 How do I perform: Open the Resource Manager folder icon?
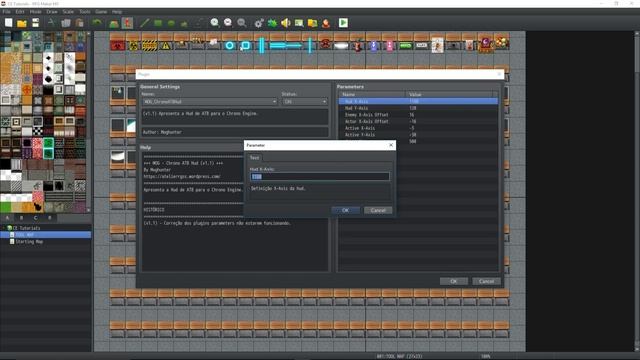pyautogui.click(x=313, y=23)
